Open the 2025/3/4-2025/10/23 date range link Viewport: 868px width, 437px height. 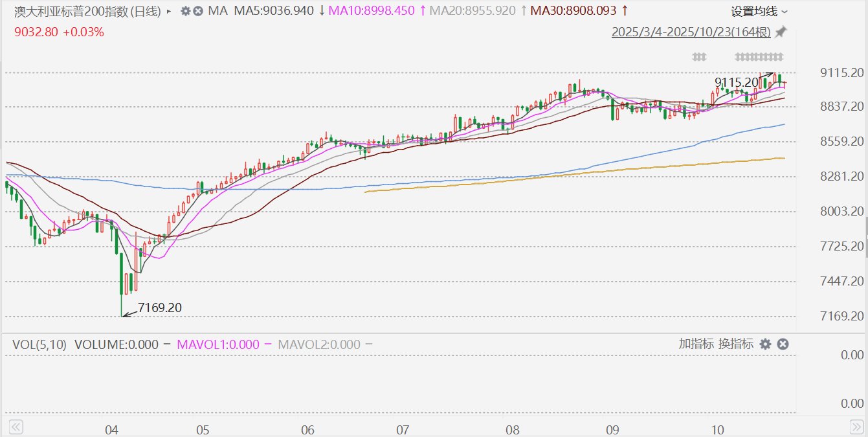click(x=691, y=32)
